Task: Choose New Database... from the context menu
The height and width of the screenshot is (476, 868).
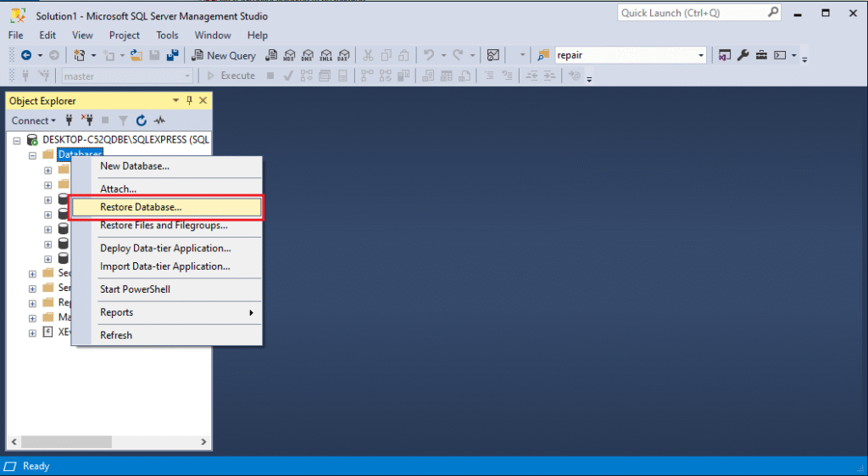Action: [167, 166]
